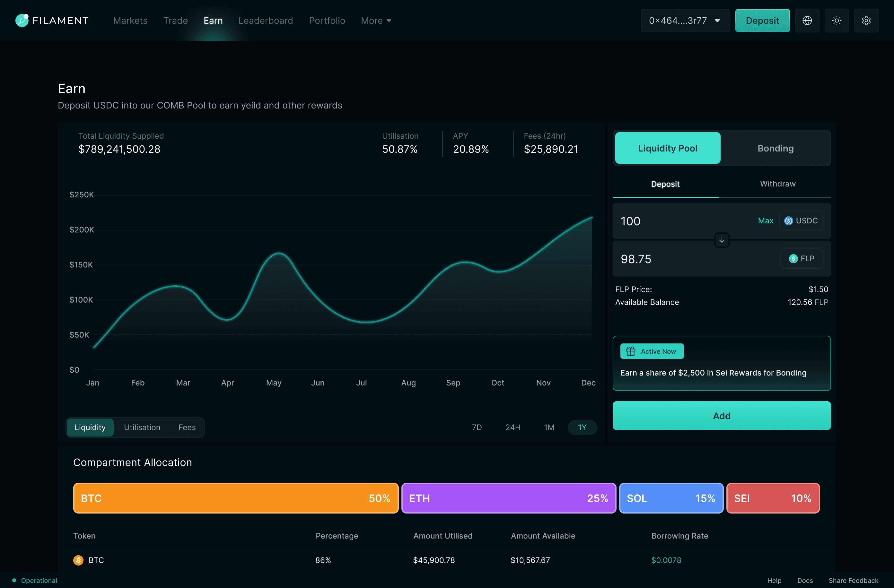894x588 pixels.
Task: Open settings gear icon
Action: coord(866,21)
